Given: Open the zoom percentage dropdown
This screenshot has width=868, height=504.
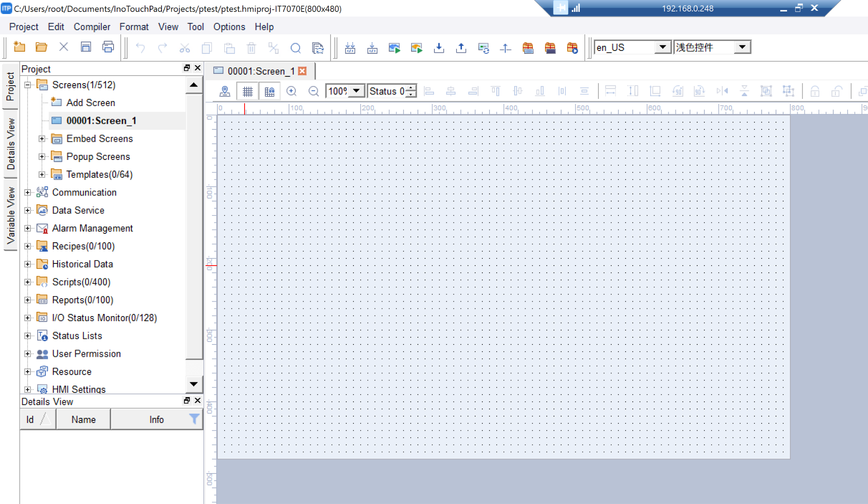Looking at the screenshot, I should [357, 91].
